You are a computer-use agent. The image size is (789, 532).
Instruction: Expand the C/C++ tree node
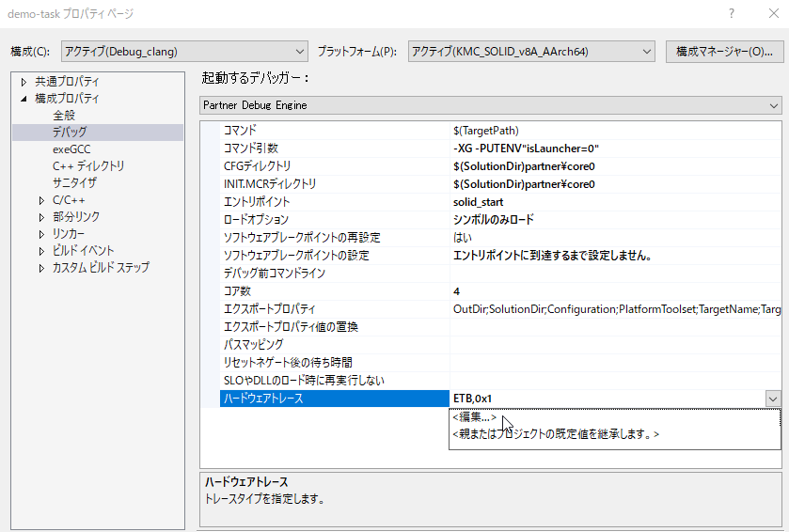tap(41, 200)
